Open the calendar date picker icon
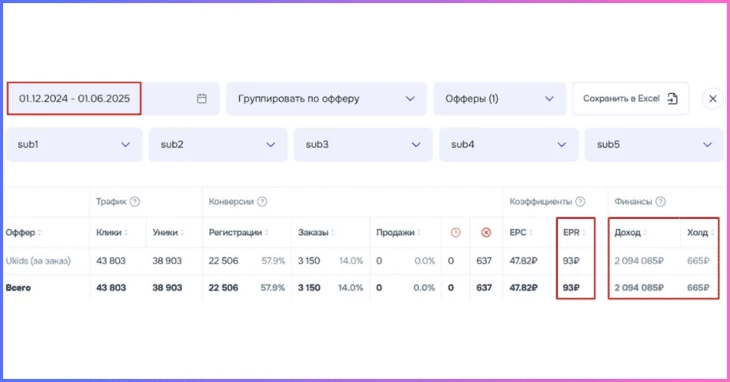730x382 pixels. coord(202,99)
